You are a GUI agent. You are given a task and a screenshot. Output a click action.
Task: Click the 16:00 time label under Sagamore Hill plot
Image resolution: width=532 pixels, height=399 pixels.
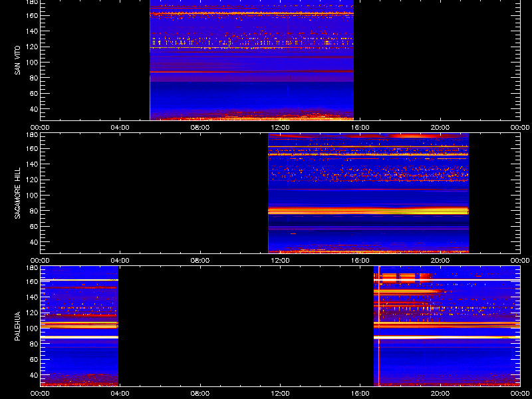360,261
